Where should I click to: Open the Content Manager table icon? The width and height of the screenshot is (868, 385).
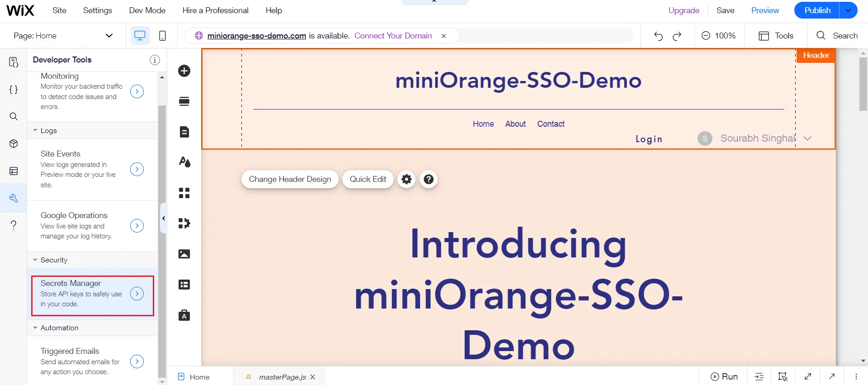184,285
